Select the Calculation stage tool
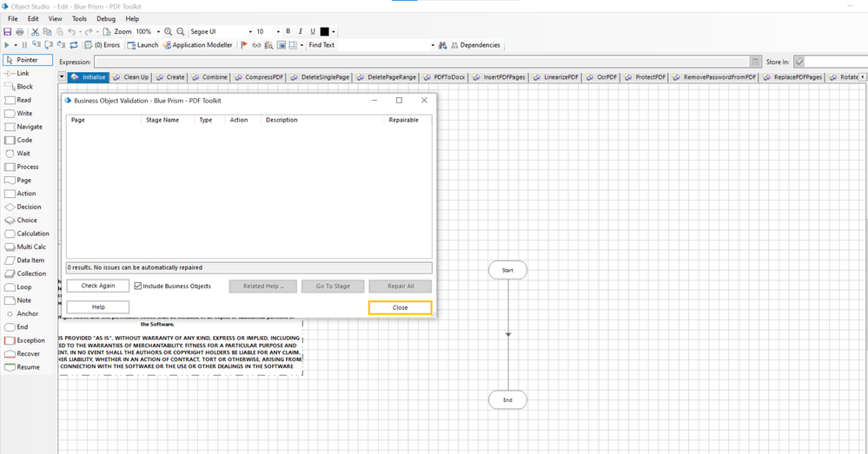 pyautogui.click(x=33, y=234)
